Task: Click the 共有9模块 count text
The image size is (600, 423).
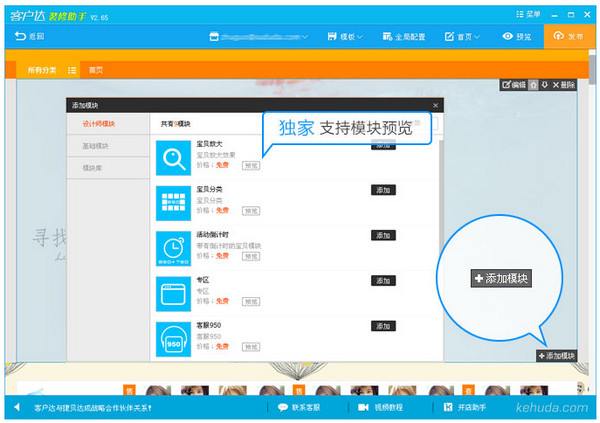Action: coord(175,124)
